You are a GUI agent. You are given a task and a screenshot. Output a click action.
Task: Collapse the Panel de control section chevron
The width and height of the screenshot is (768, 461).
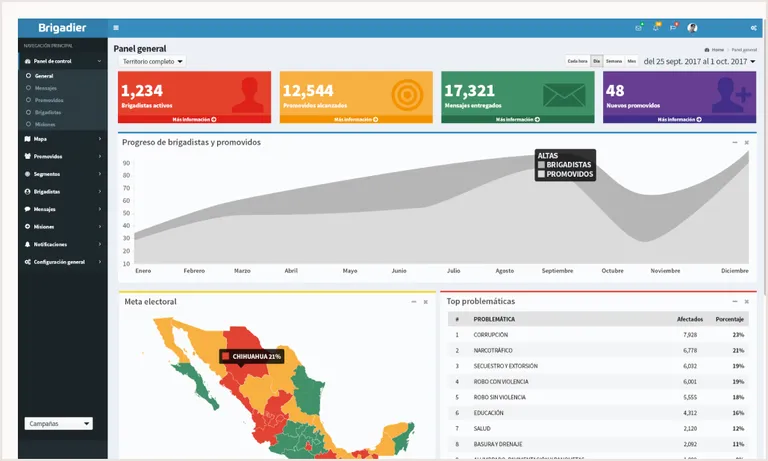pos(99,61)
